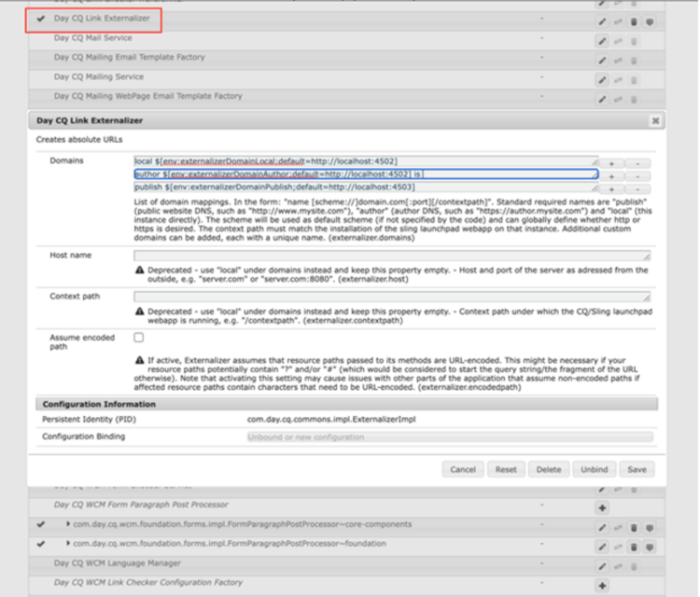
Task: Remove the local domain entry with minus
Action: tap(637, 164)
